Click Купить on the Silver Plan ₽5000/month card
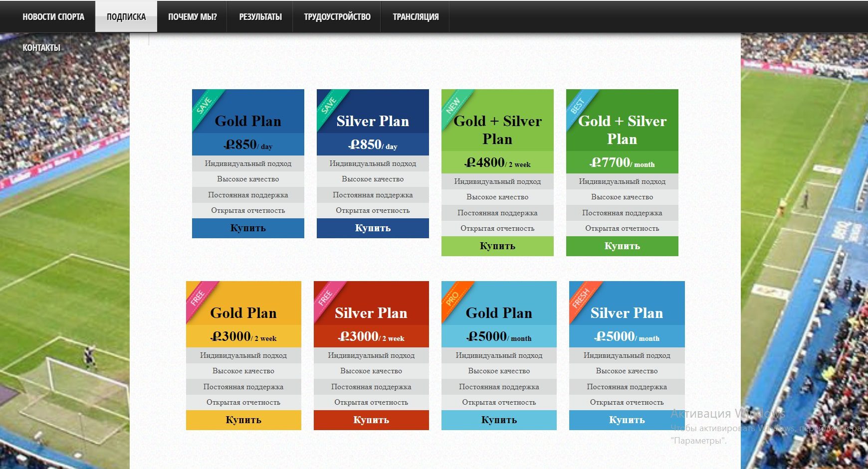This screenshot has width=868, height=469. pyautogui.click(x=627, y=420)
